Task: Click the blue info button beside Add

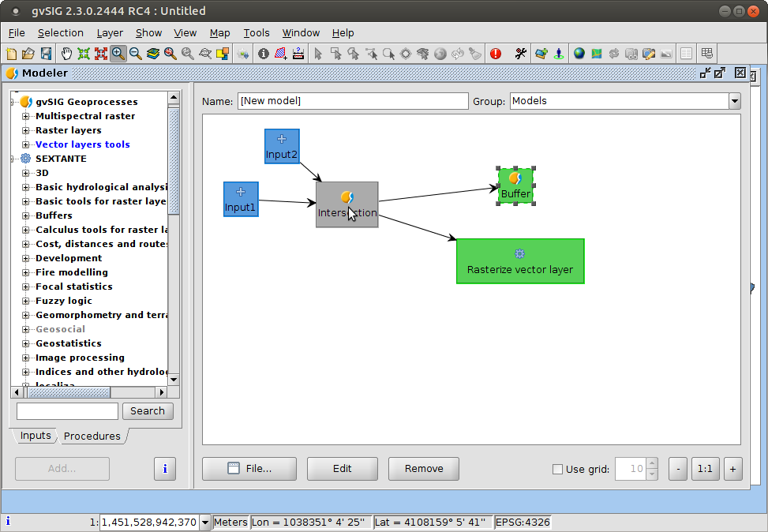Action: (x=164, y=469)
